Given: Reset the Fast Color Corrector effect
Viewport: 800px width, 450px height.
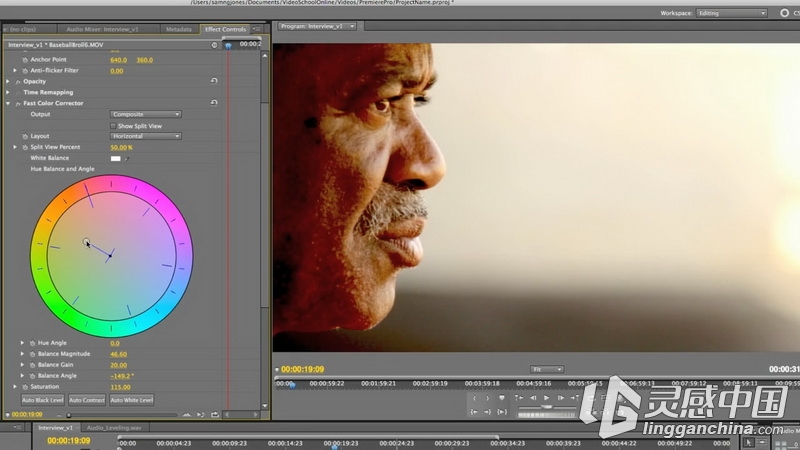Looking at the screenshot, I should pyautogui.click(x=214, y=103).
